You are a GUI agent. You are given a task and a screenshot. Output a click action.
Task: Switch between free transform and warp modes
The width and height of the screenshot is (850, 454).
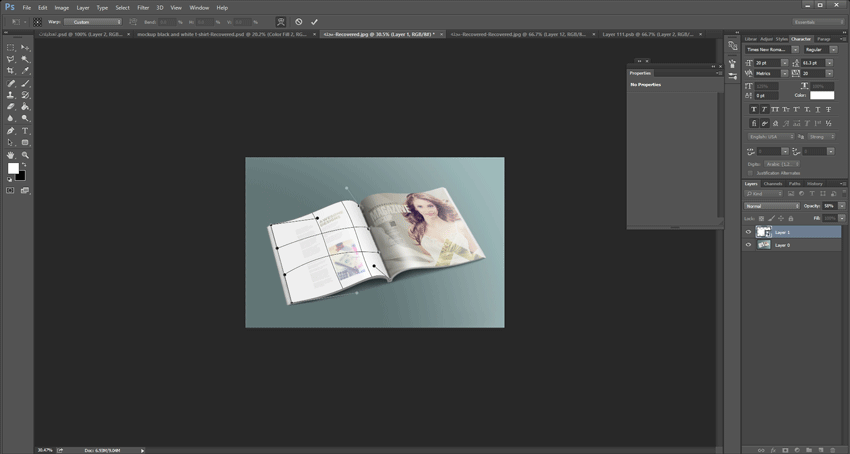pos(280,22)
